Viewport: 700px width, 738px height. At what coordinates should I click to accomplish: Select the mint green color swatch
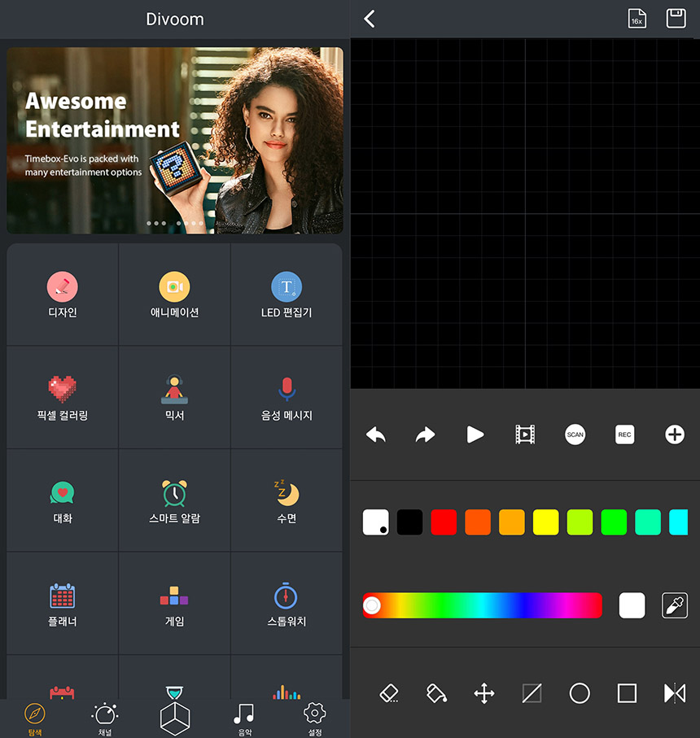pos(648,522)
